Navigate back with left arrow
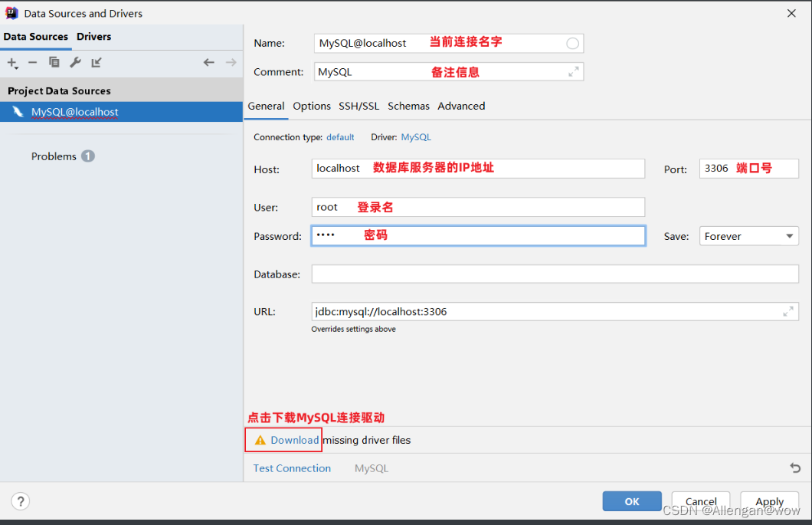The height and width of the screenshot is (525, 812). pyautogui.click(x=208, y=63)
